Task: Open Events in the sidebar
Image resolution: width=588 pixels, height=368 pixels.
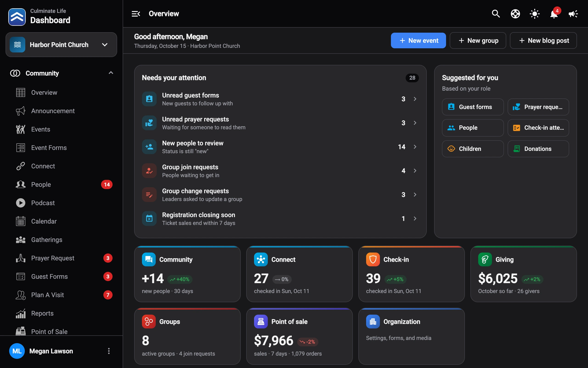Action: pos(61,129)
